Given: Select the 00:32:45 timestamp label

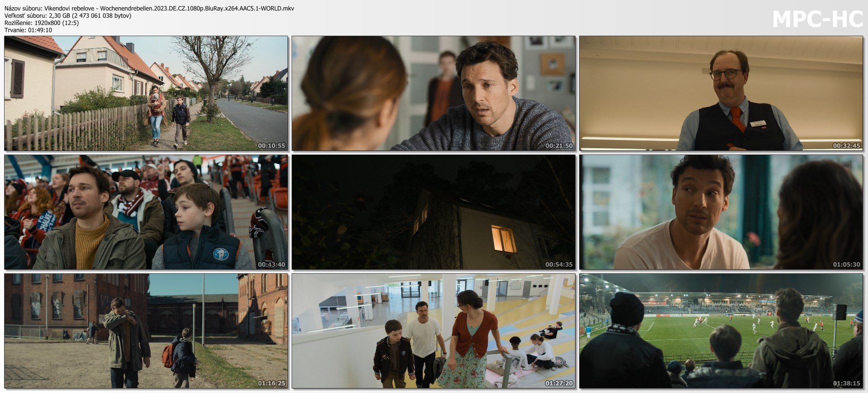Looking at the screenshot, I should coord(846,146).
